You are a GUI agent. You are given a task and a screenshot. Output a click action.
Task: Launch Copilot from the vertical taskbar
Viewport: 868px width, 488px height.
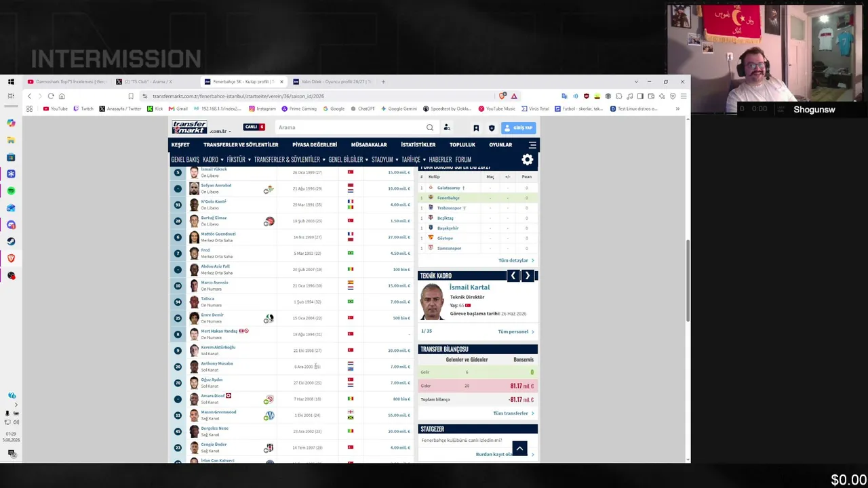11,123
